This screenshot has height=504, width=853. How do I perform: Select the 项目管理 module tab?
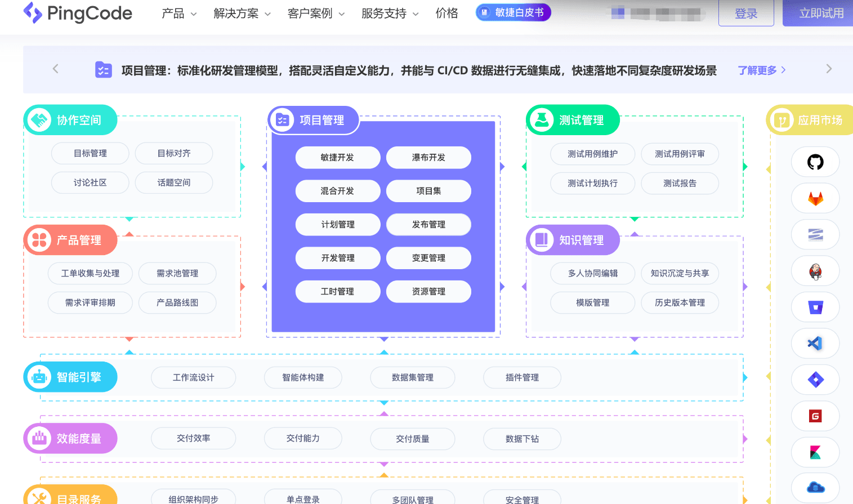(314, 120)
